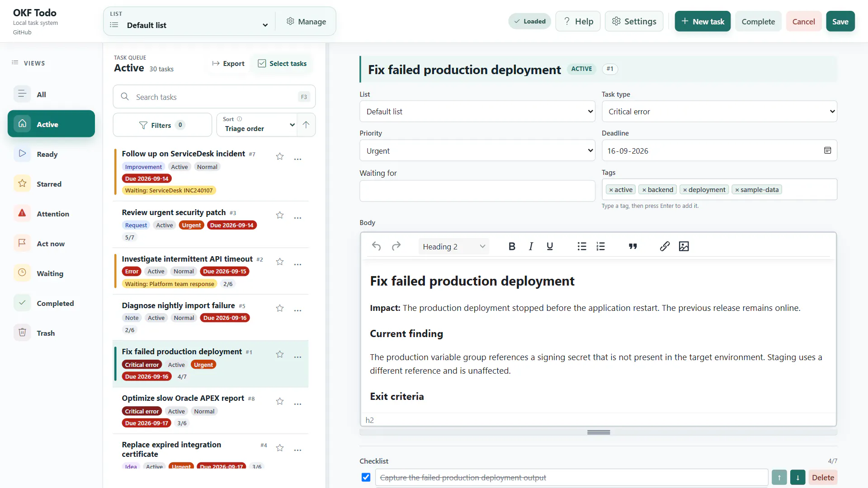Open the Priority dropdown
This screenshot has width=868, height=488.
pyautogui.click(x=477, y=150)
